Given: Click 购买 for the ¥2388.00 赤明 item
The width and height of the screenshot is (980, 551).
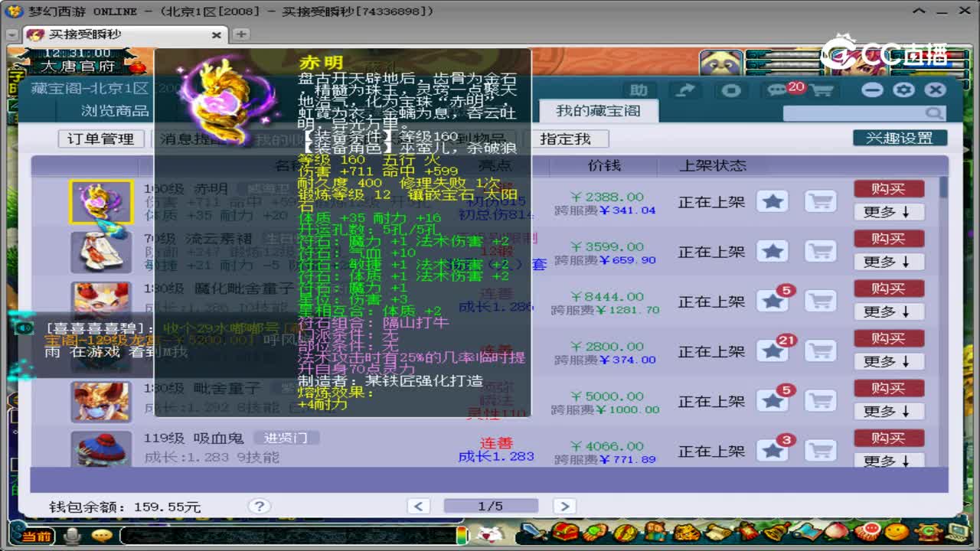Looking at the screenshot, I should (x=888, y=188).
